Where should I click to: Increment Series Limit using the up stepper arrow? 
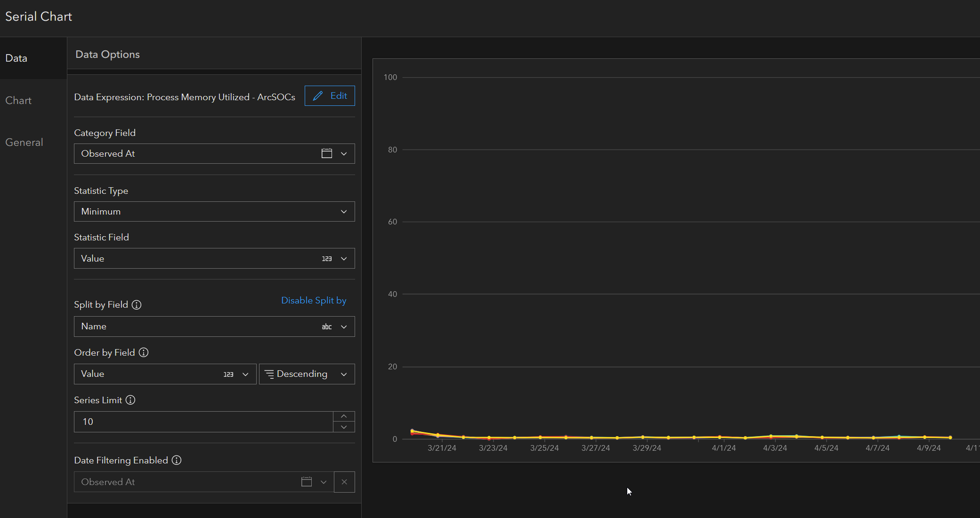click(x=344, y=416)
